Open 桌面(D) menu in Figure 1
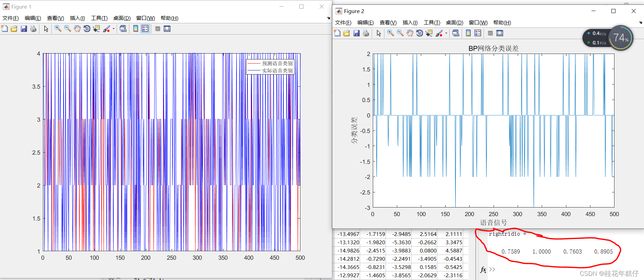Image resolution: width=644 pixels, height=280 pixels. [x=122, y=18]
